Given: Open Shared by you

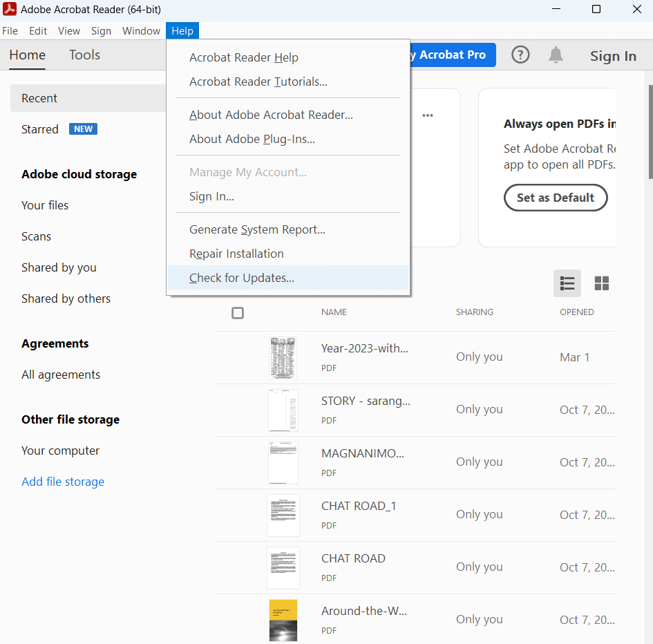Looking at the screenshot, I should (59, 267).
